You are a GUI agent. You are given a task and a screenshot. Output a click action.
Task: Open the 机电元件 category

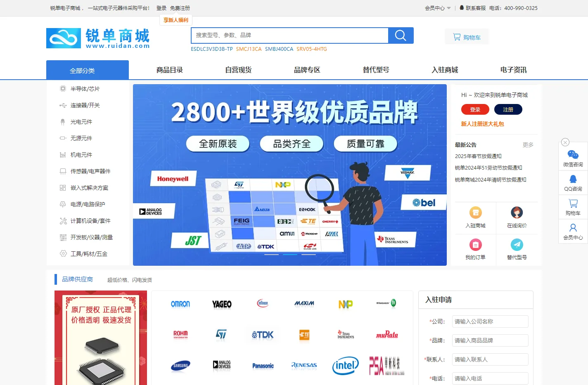coord(81,155)
